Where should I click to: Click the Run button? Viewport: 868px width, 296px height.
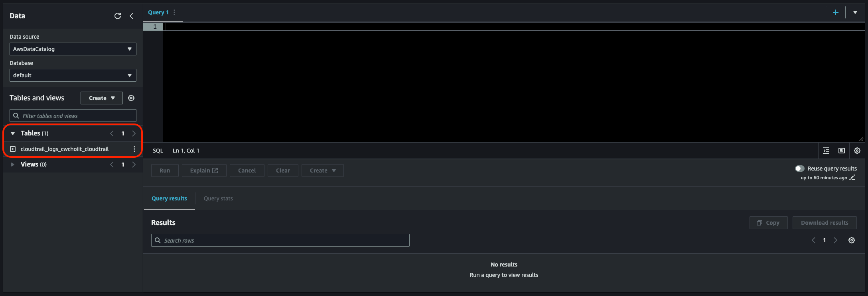[x=165, y=171]
